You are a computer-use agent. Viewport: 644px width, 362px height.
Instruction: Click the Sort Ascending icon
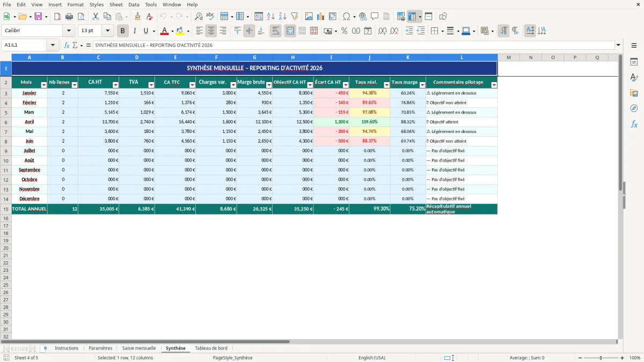pyautogui.click(x=271, y=17)
